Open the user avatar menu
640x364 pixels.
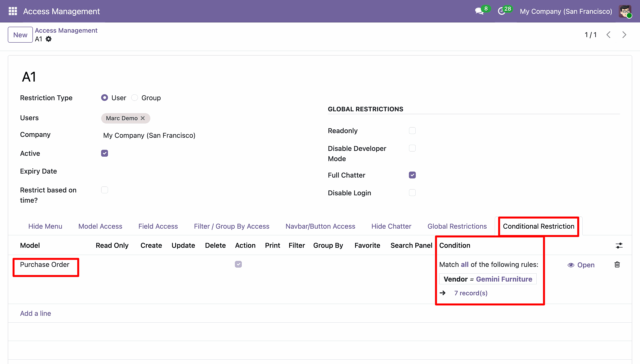[625, 11]
